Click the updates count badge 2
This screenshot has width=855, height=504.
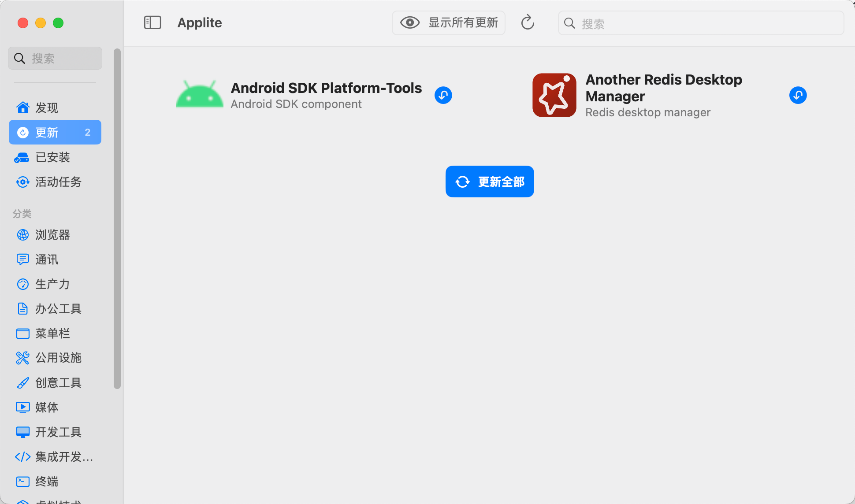[x=88, y=132]
